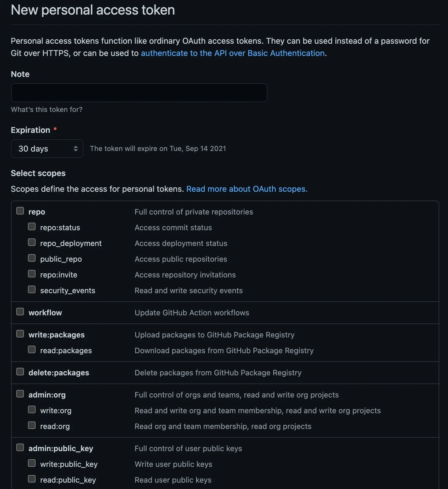Select the delete:packages scope
The width and height of the screenshot is (448, 489).
[20, 372]
